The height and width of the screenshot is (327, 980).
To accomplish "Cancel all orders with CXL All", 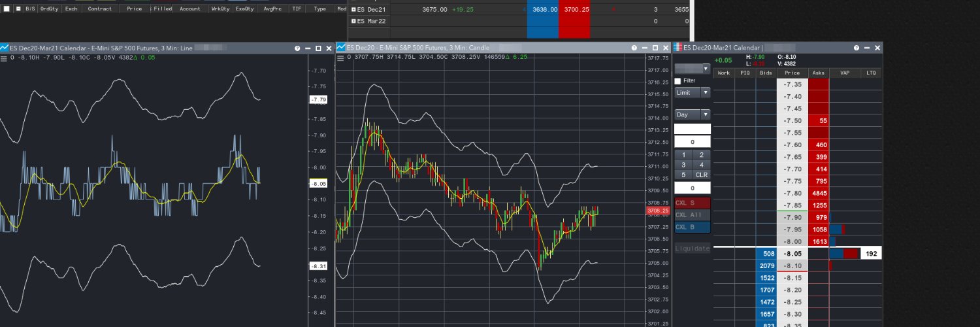I will 693,215.
